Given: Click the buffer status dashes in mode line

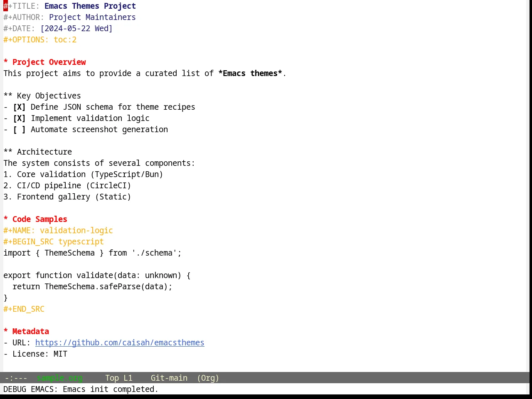Looking at the screenshot, I should pos(16,378).
